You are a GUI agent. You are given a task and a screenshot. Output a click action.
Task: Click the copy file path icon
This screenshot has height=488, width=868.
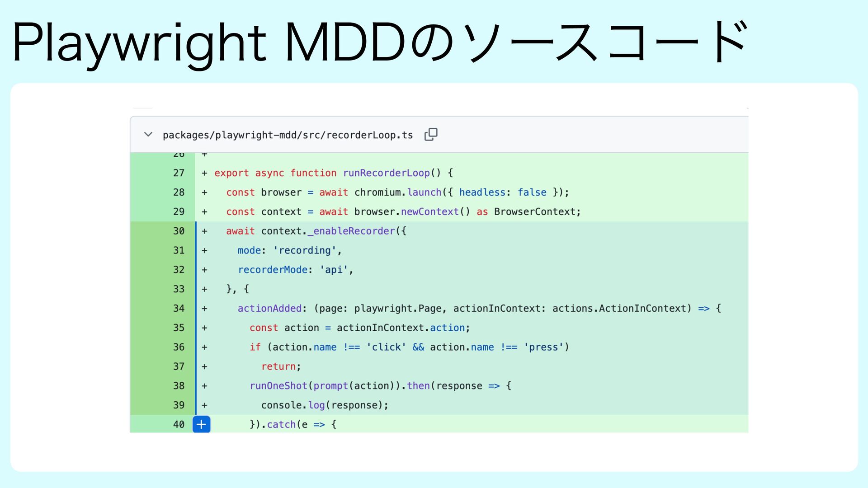coord(430,134)
